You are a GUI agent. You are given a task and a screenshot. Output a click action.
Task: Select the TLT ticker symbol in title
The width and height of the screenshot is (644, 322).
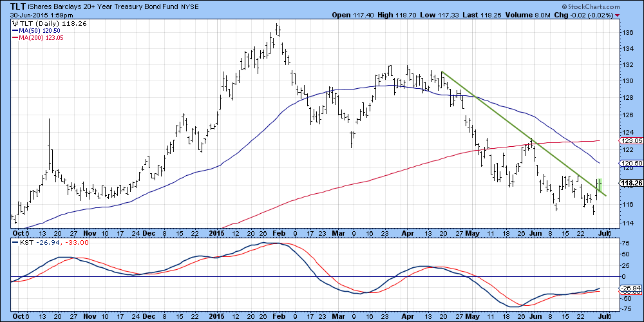click(19, 7)
